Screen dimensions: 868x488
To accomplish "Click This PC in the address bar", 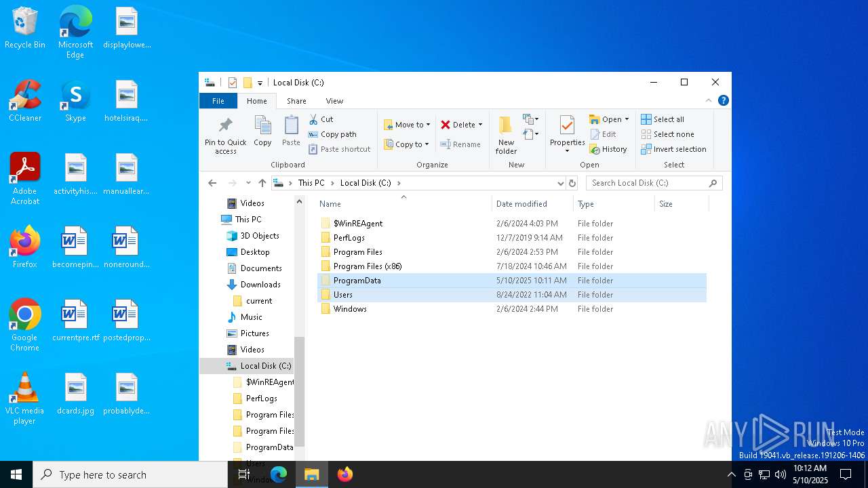I will (311, 183).
